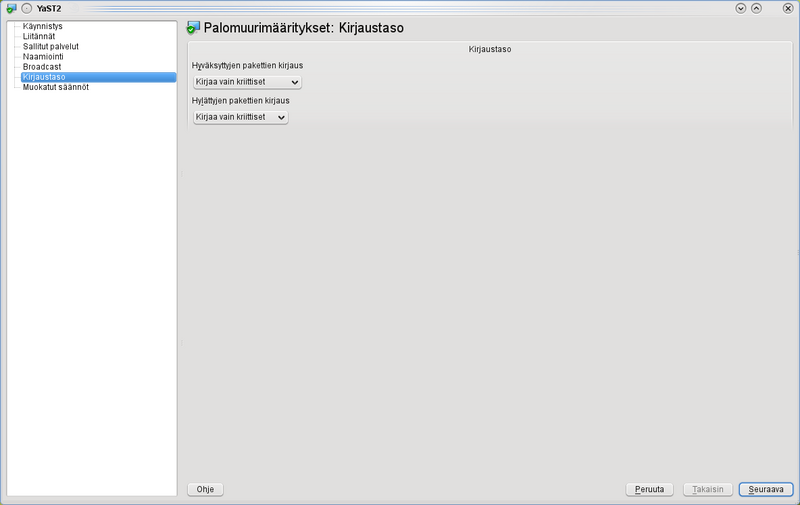Viewport: 800px width, 505px height.
Task: Select Naamiointi in the side tree
Action: coord(44,56)
